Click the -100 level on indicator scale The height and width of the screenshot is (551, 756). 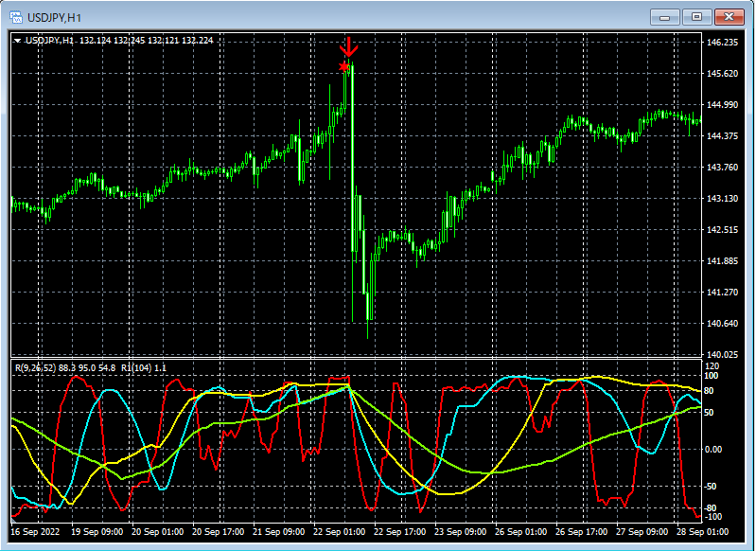pos(712,517)
